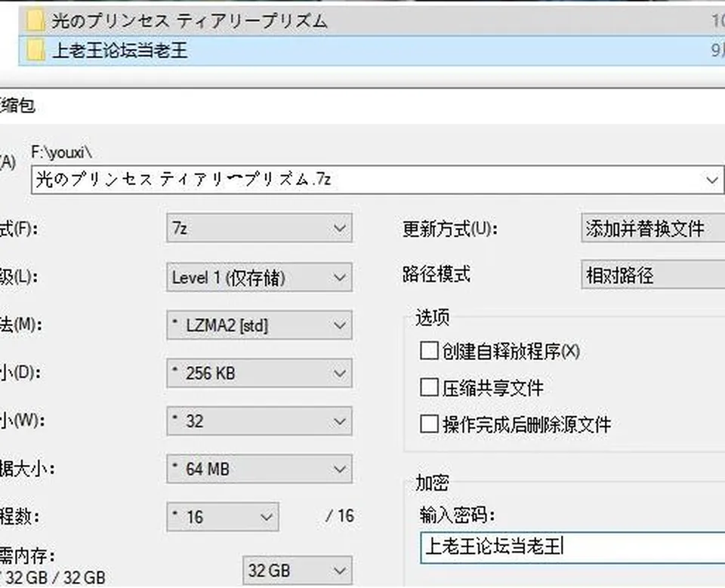
Task: Click the / 16 total threads text
Action: (x=340, y=516)
